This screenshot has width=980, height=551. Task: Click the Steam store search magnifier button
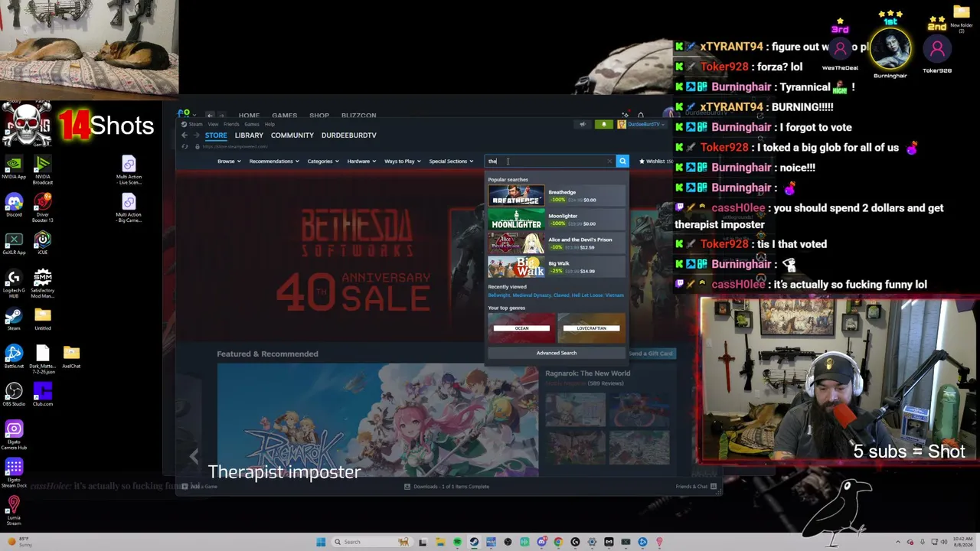click(622, 161)
